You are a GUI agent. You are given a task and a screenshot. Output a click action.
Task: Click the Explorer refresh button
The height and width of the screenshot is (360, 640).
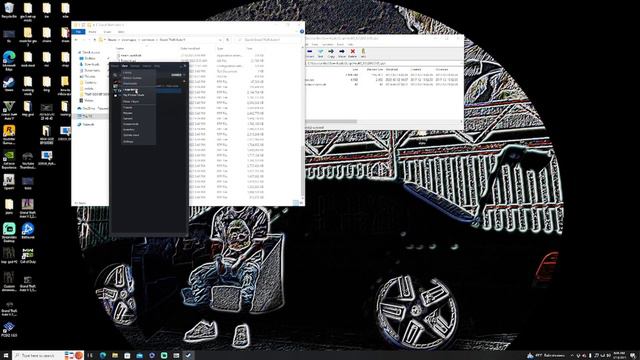228,40
